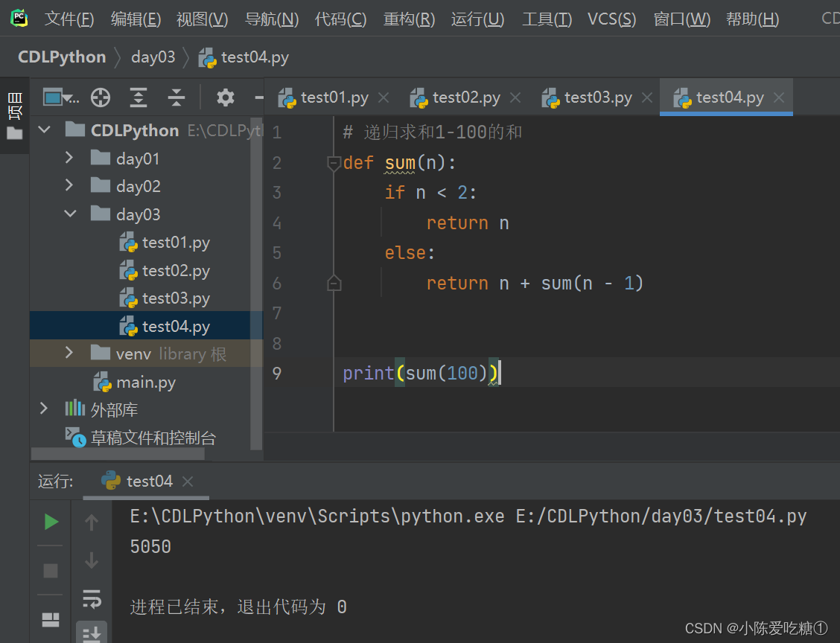Viewport: 840px width, 643px height.
Task: Click line number 9 in the gutter
Action: [276, 373]
